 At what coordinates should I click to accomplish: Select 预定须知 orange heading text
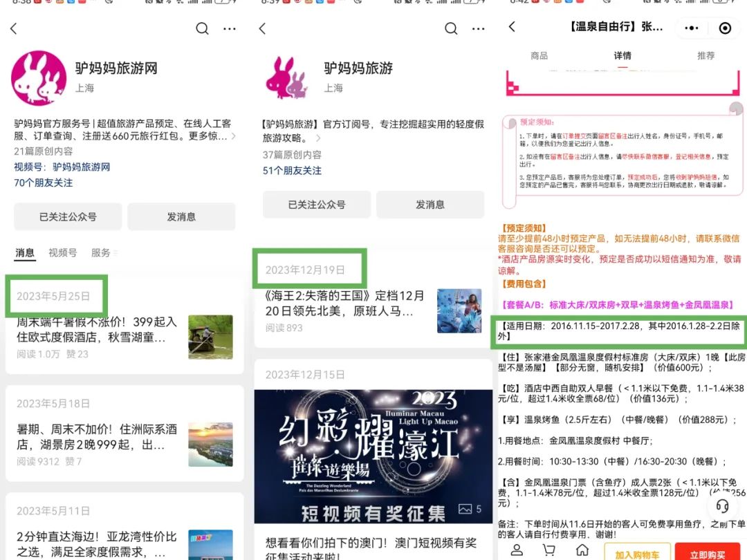(524, 228)
